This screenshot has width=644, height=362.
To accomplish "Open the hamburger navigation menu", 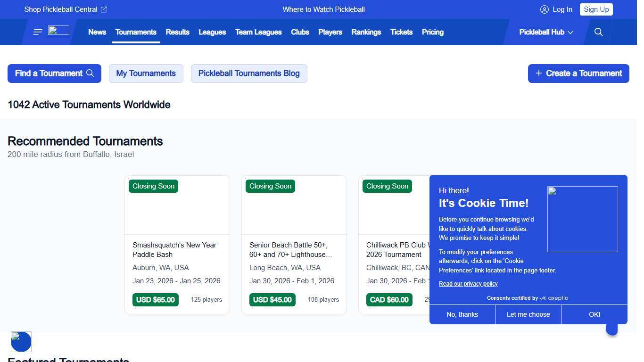I will (37, 32).
